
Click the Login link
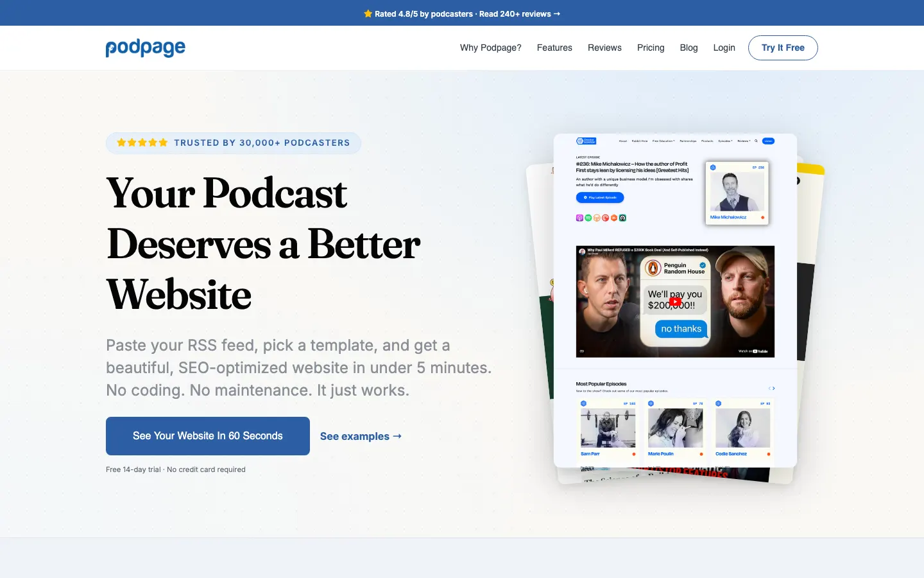[x=724, y=48]
